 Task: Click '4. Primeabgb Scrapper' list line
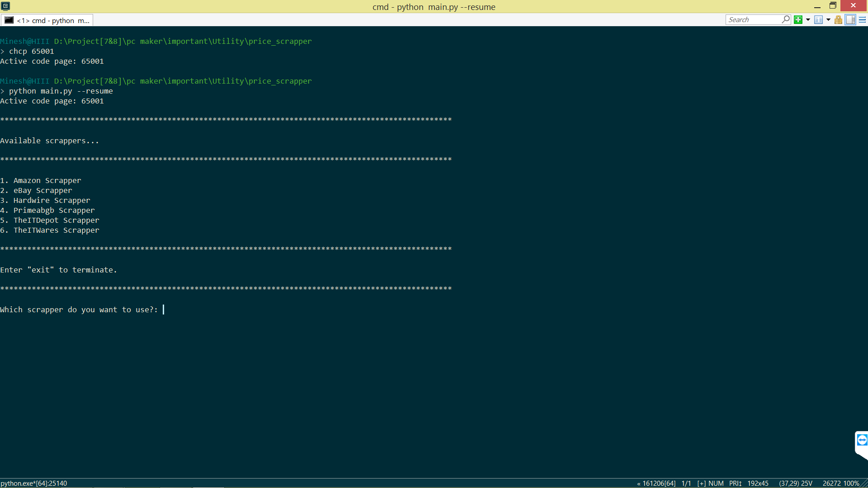coord(47,210)
